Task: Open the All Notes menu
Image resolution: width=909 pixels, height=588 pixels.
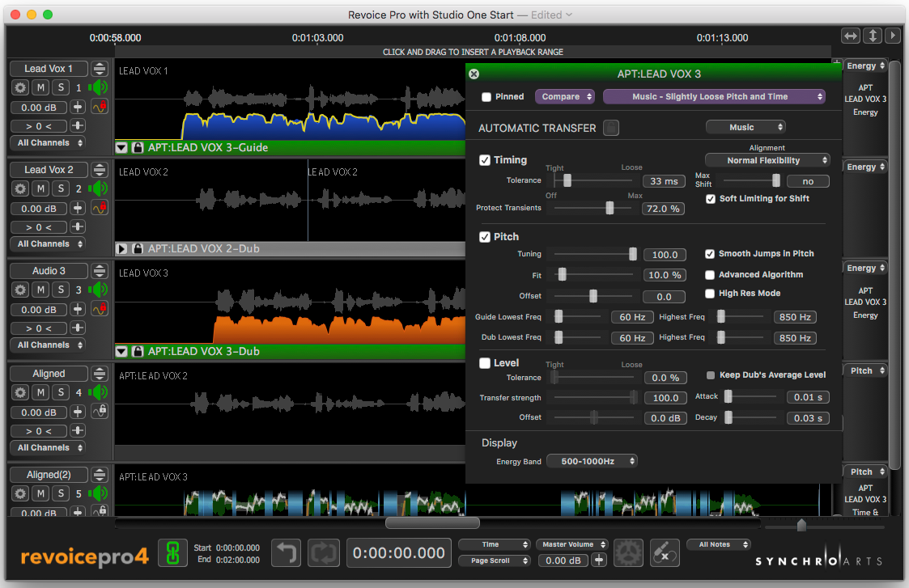Action: coord(718,544)
